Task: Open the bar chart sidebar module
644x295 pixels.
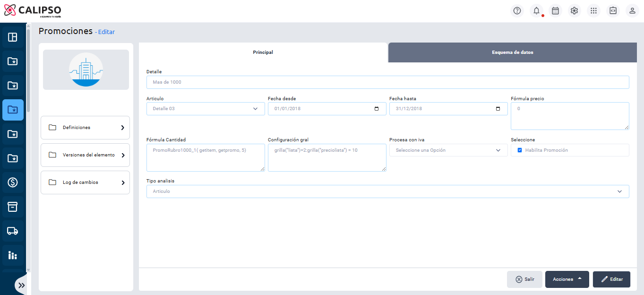Action: (x=13, y=255)
